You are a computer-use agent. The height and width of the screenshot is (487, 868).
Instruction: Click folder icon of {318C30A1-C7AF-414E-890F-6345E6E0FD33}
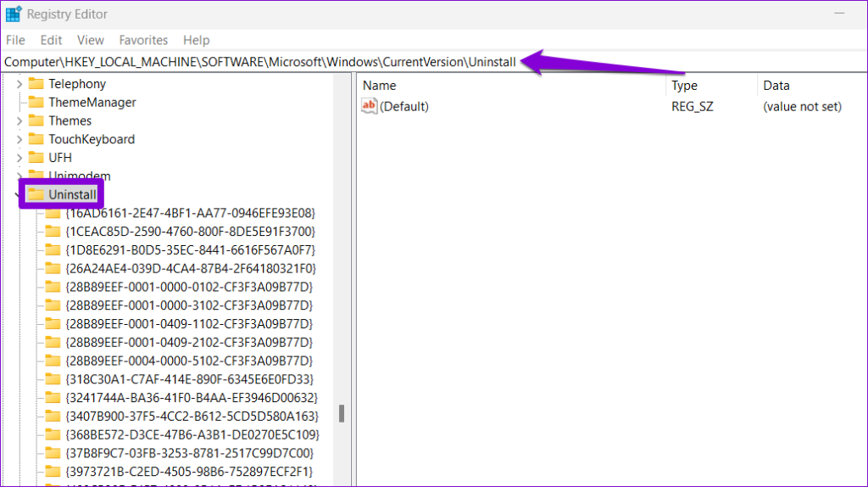click(53, 379)
